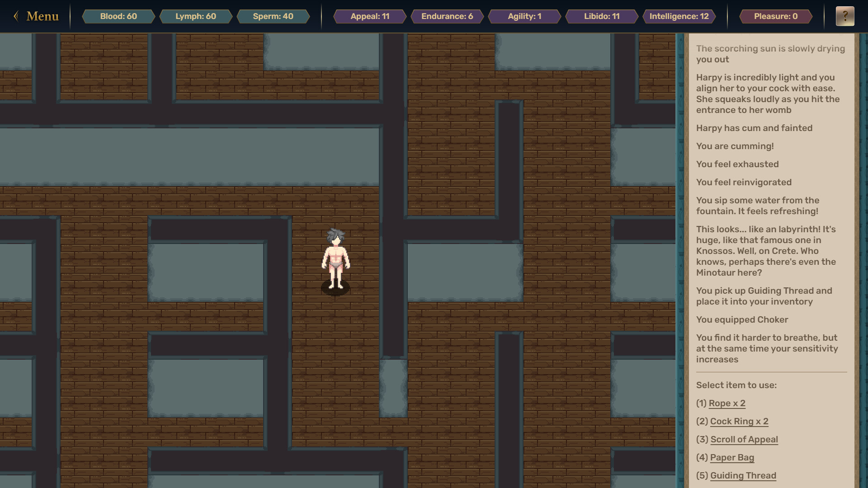This screenshot has height=488, width=868.
Task: Click the message log's 'You equipped Choker' line
Action: 742,319
